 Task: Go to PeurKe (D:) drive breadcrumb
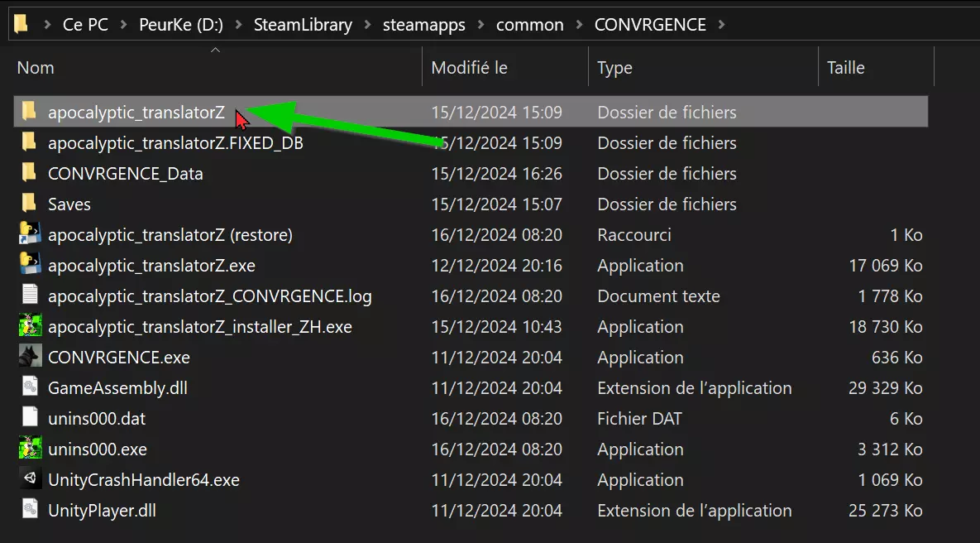[181, 25]
